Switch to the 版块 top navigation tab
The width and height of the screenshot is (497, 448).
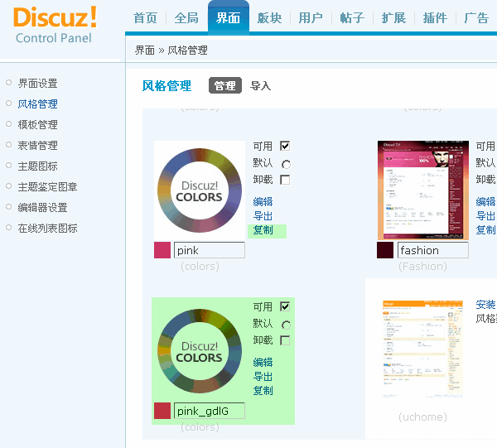pyautogui.click(x=269, y=18)
